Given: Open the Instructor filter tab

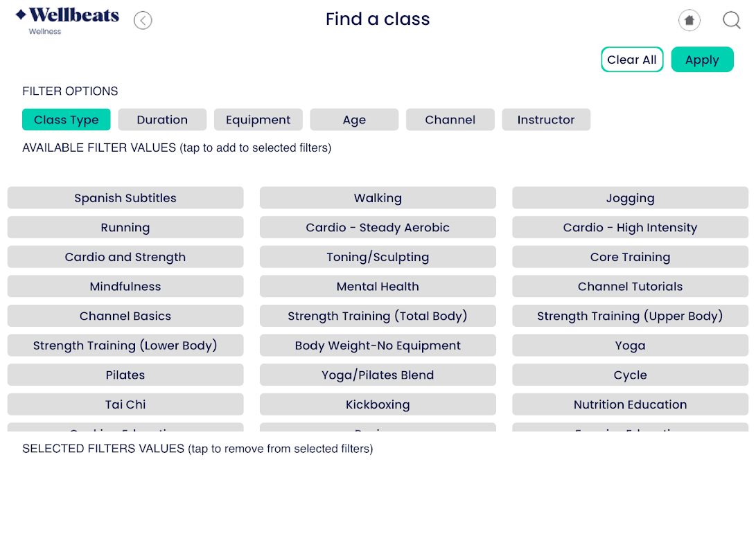Looking at the screenshot, I should click(x=546, y=120).
